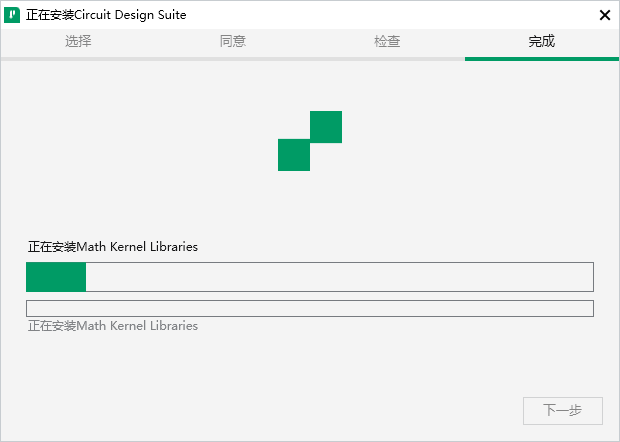Image resolution: width=620 pixels, height=442 pixels.
Task: Click the gray 正在安装Math Kernel Libraries sub-status text
Action: tap(113, 326)
